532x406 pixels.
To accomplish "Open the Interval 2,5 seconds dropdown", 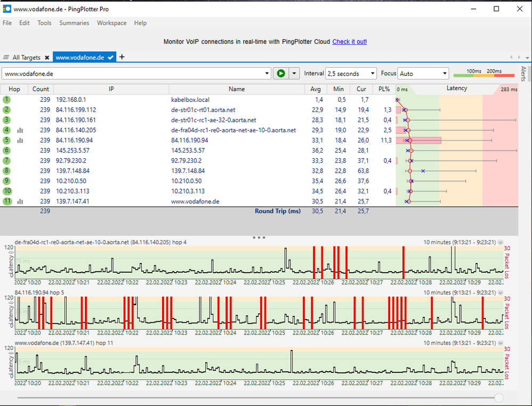I will [x=351, y=74].
